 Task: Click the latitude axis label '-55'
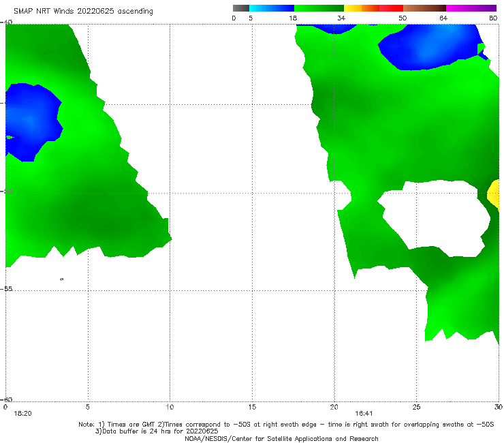point(6,289)
